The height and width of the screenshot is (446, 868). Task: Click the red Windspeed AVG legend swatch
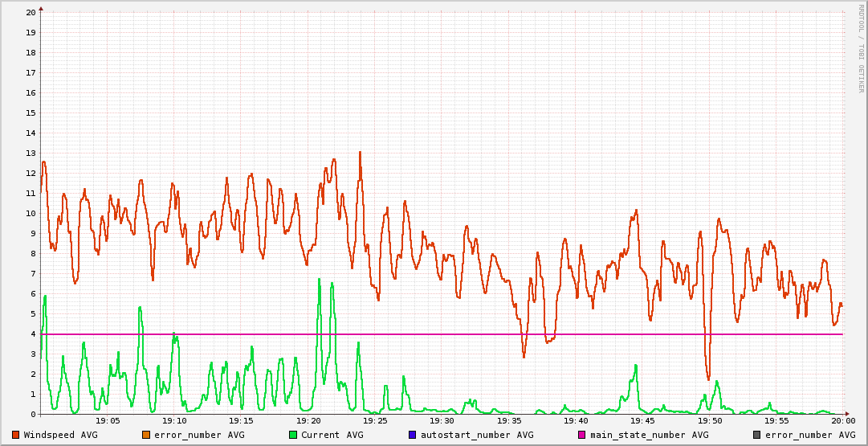tap(16, 435)
